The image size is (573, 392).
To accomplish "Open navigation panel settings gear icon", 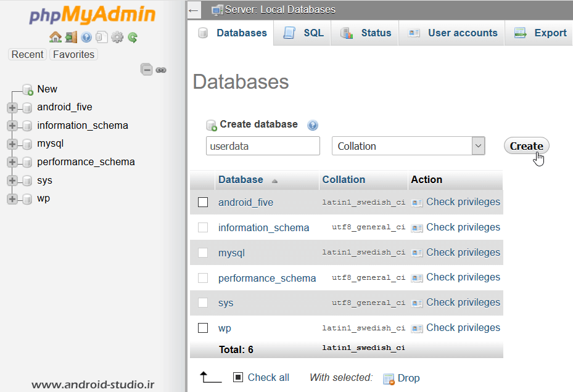I will click(x=117, y=37).
